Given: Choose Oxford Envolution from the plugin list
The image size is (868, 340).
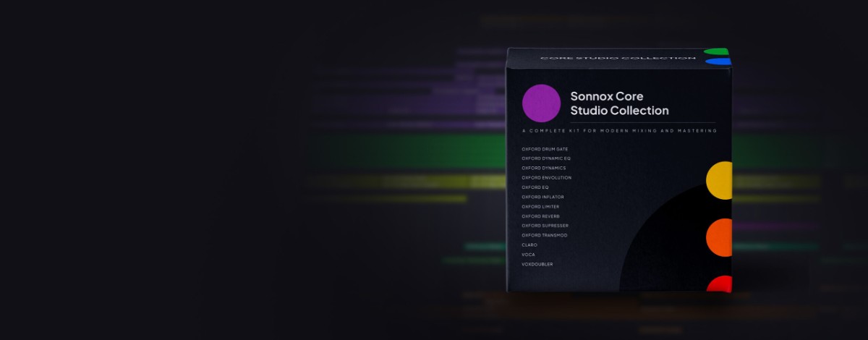Looking at the screenshot, I should tap(546, 178).
